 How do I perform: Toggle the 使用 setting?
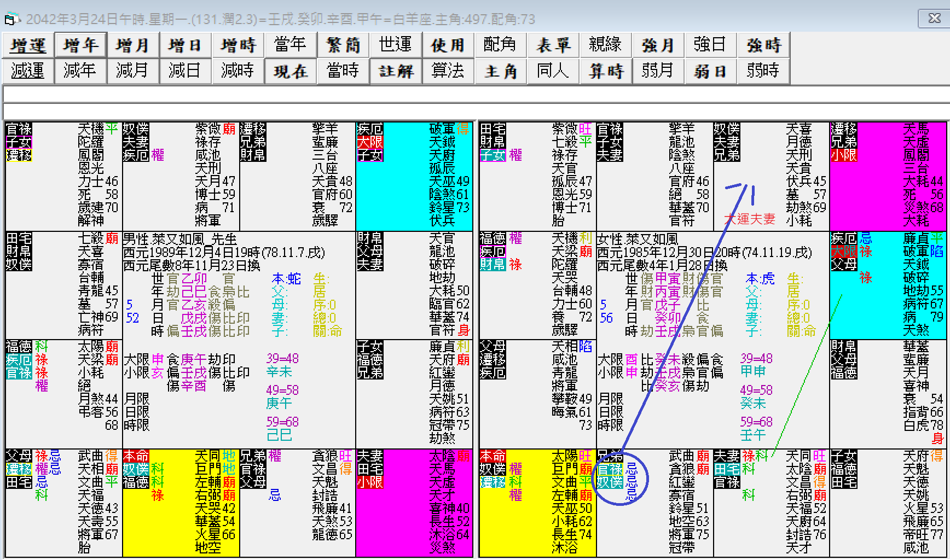[448, 45]
